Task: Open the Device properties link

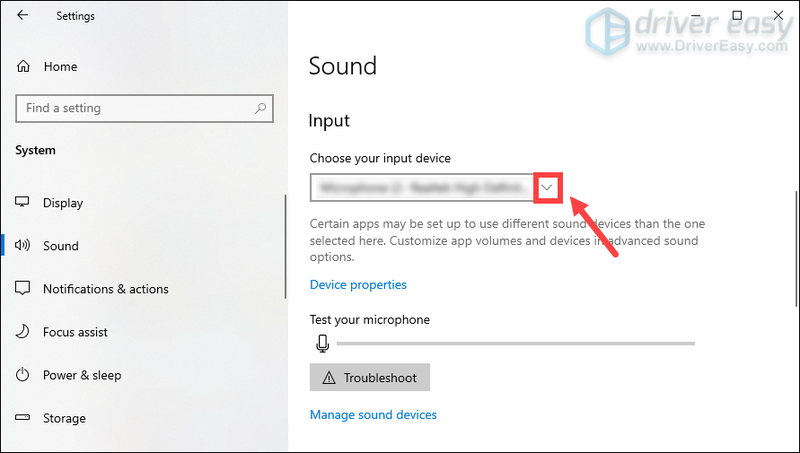Action: 358,285
